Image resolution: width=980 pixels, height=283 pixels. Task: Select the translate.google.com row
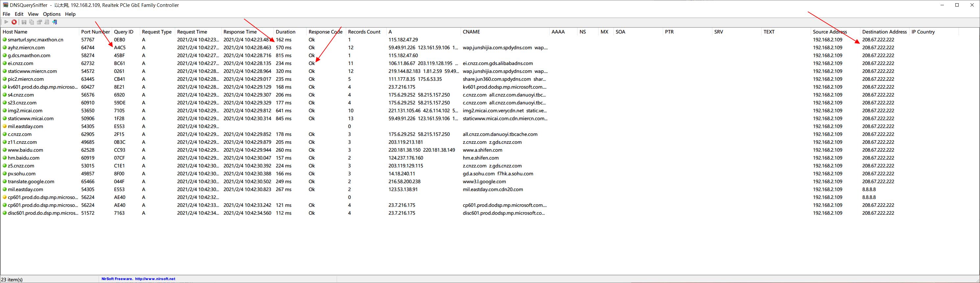[31, 182]
